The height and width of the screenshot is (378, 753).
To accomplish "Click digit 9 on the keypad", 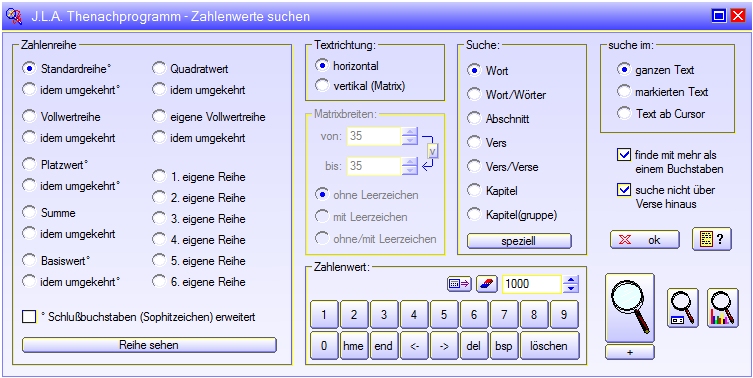I will (564, 315).
